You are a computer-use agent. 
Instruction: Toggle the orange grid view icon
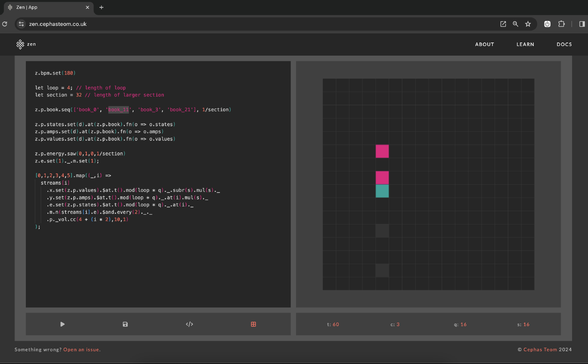point(253,324)
